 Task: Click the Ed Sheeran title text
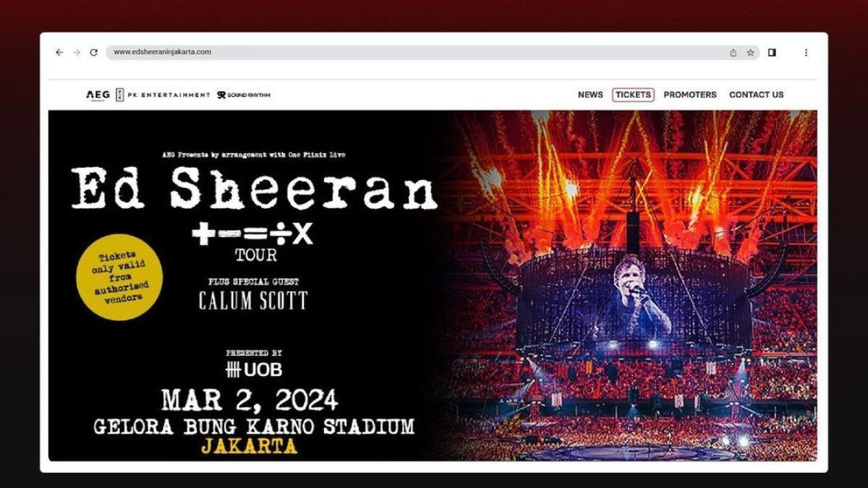254,189
